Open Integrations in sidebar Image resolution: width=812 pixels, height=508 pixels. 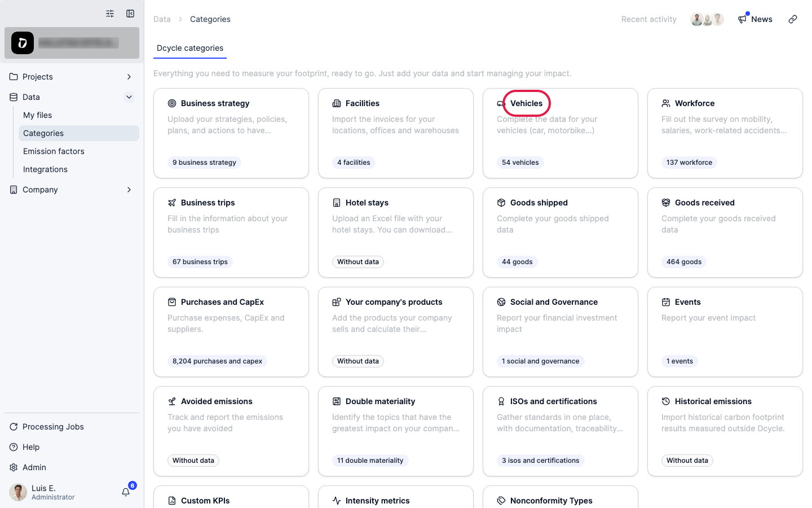point(79,169)
